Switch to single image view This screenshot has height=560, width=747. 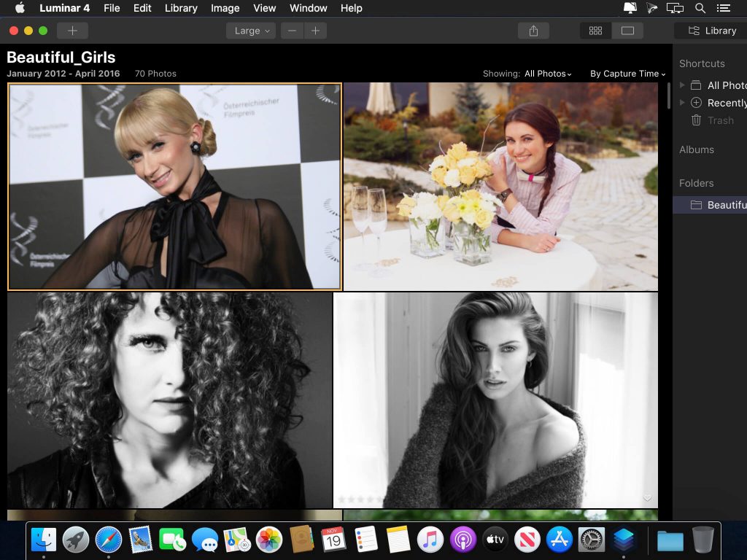point(627,31)
